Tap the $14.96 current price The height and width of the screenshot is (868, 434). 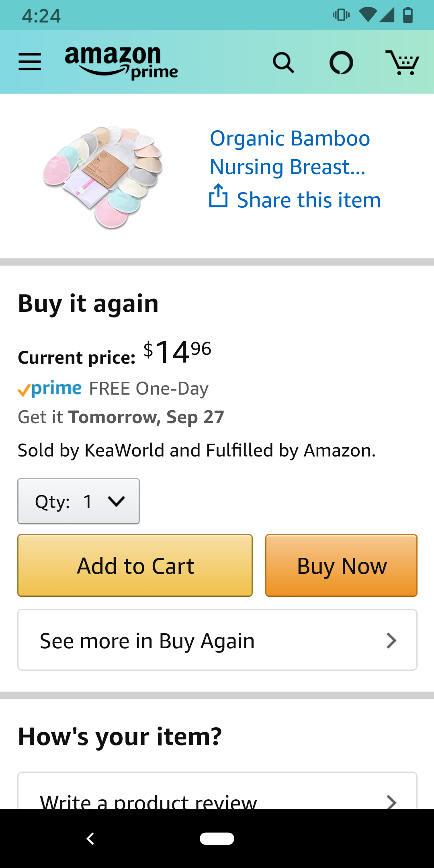pyautogui.click(x=177, y=352)
